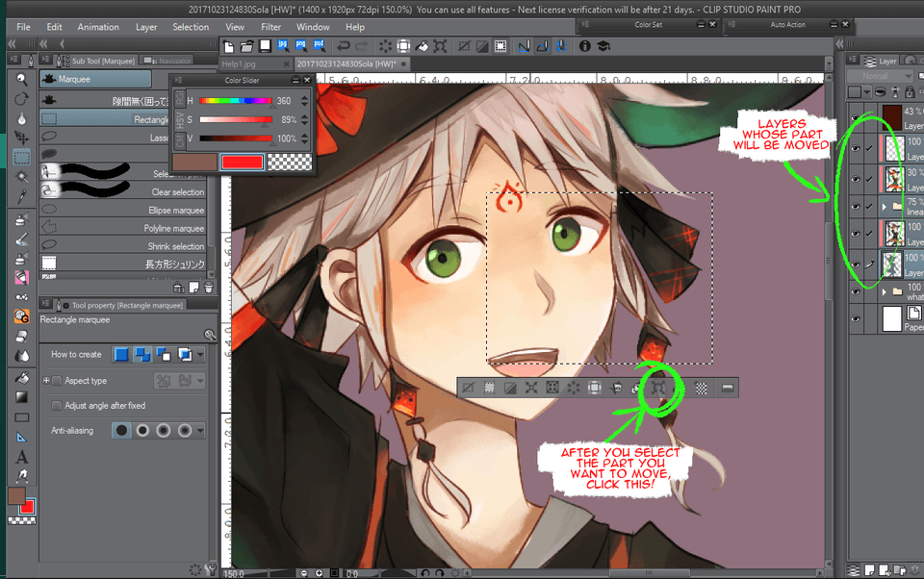Choose the Magnifier zoom tool
Viewport: 924px width, 579px height.
point(21,78)
